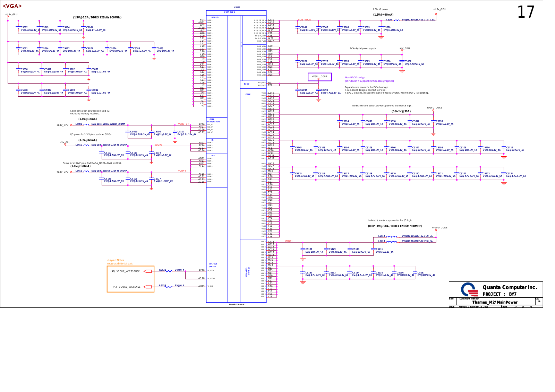The height and width of the screenshot is (392, 555).
Task: Click resistor symbol R9533
Action: (x=169, y=287)
